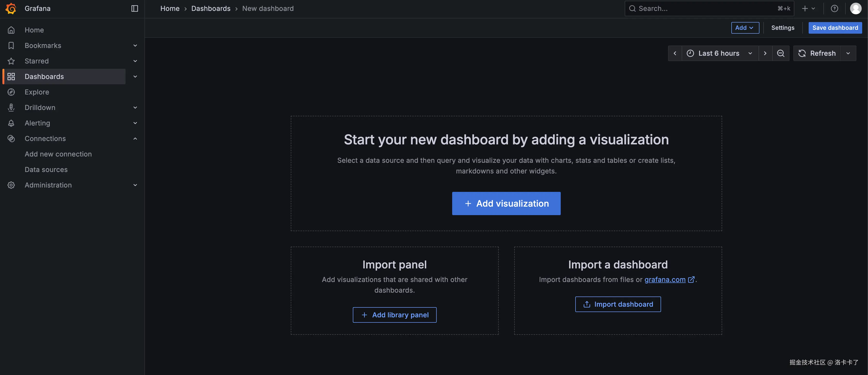
Task: Open the Explore compass item
Action: point(37,92)
